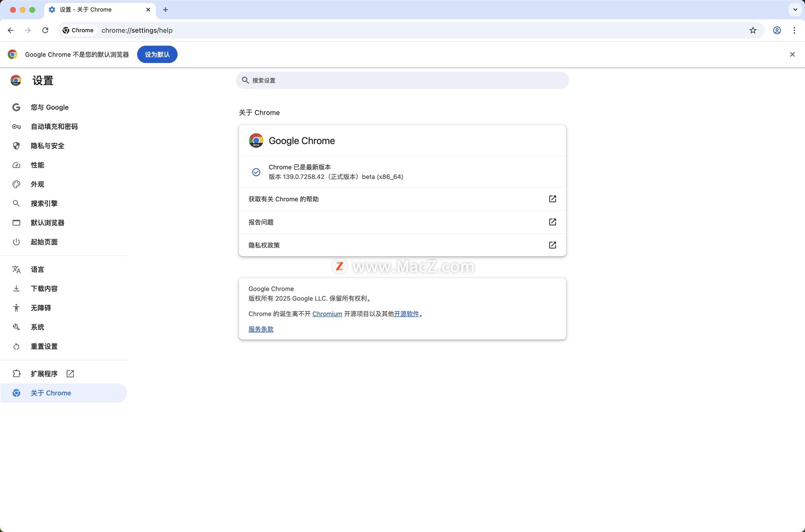Click the 关于 Chrome page heading
Viewport: 805px width, 532px height.
click(x=259, y=113)
